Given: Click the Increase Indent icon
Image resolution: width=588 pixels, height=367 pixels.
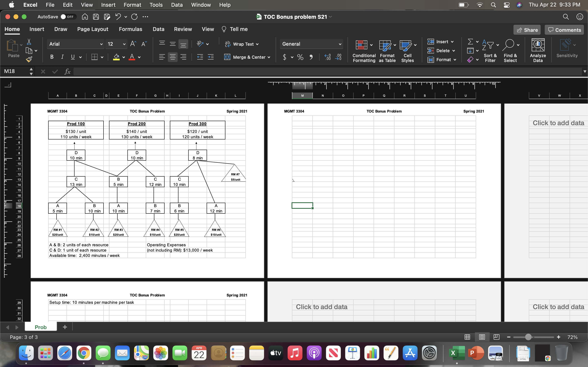Looking at the screenshot, I should [211, 57].
